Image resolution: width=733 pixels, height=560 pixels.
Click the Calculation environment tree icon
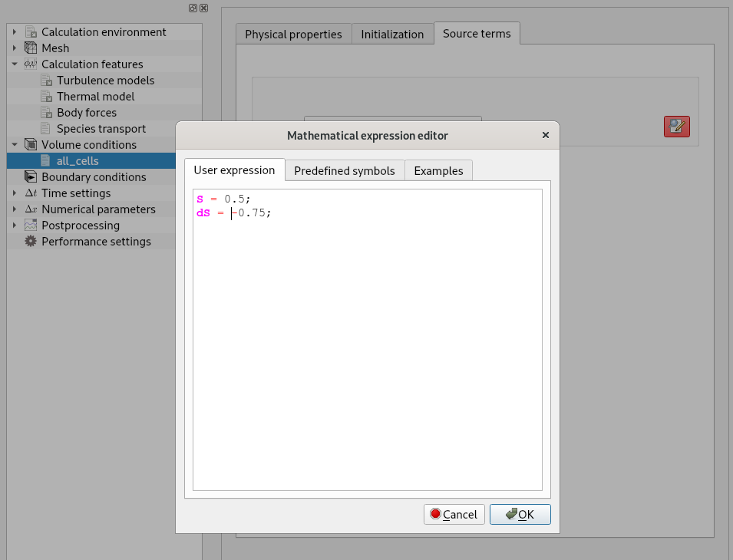[x=31, y=32]
